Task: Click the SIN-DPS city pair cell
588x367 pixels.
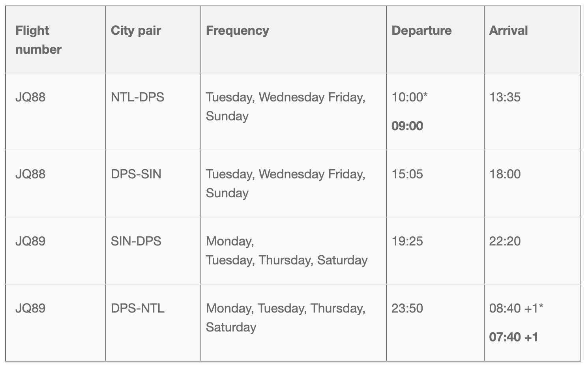Action: pos(136,241)
